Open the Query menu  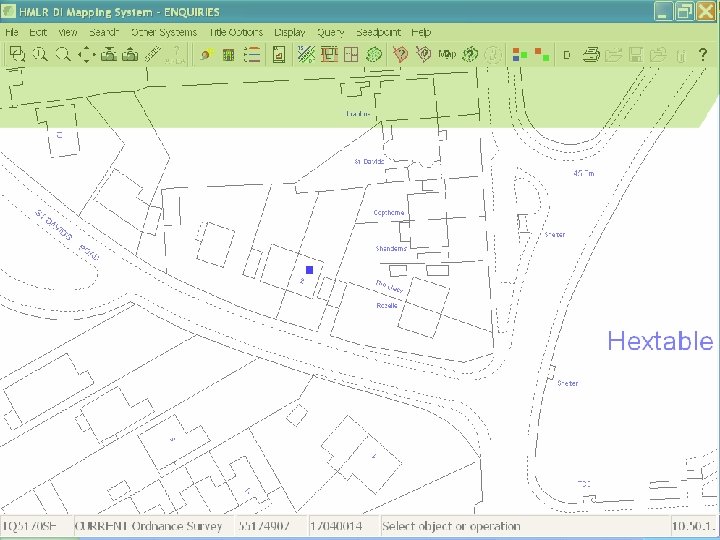[x=331, y=32]
